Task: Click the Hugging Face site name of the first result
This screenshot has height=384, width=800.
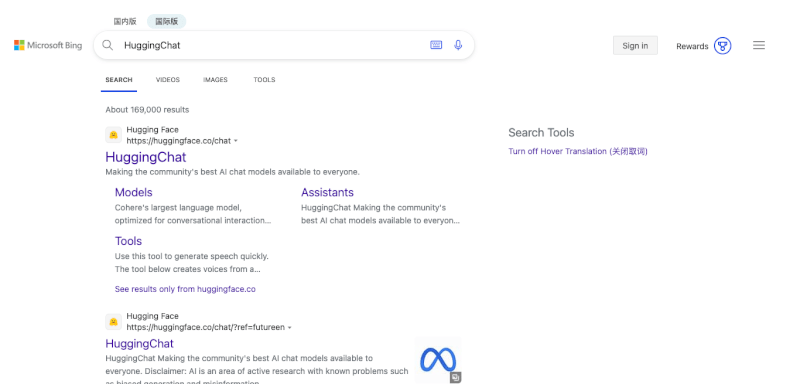Action: click(153, 130)
